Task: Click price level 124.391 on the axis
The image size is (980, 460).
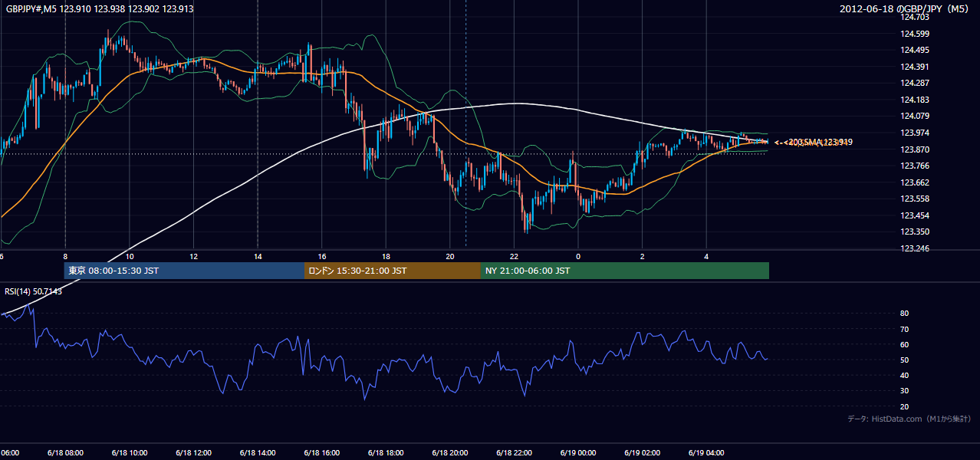Action: point(915,67)
